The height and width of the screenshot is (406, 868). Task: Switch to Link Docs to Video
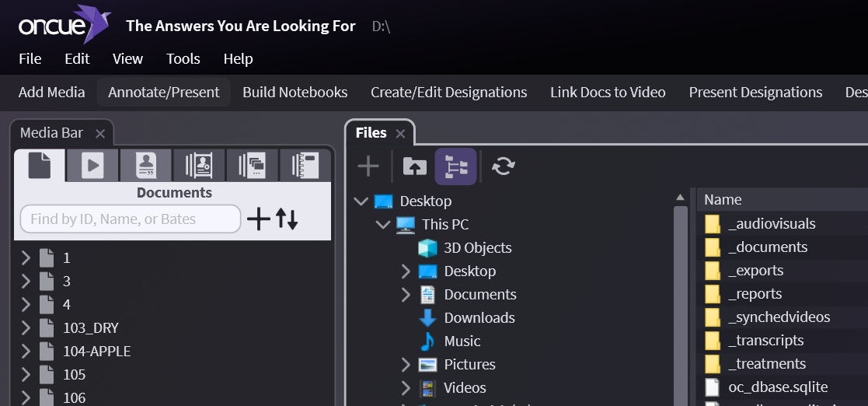point(608,93)
